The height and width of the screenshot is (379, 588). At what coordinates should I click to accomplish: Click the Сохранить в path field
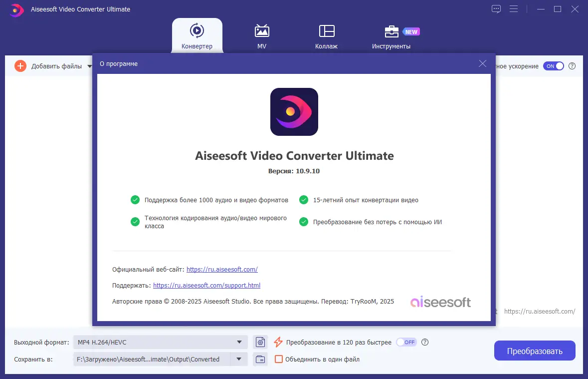[x=152, y=359]
